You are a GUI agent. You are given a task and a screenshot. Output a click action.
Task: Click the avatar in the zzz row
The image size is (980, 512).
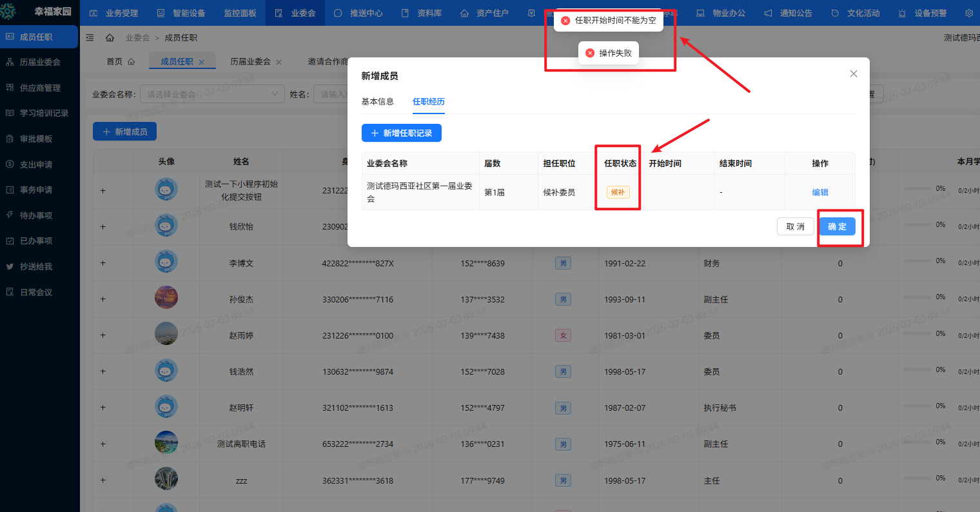166,479
